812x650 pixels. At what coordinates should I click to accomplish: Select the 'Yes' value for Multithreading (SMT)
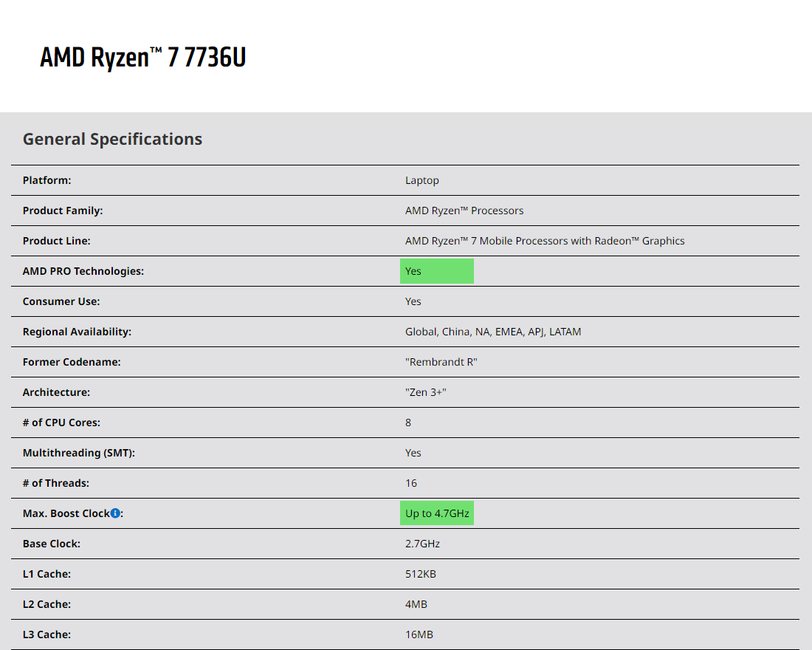[x=413, y=453]
